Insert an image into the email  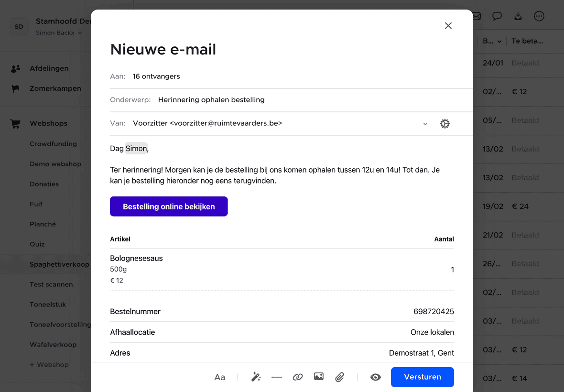click(319, 377)
